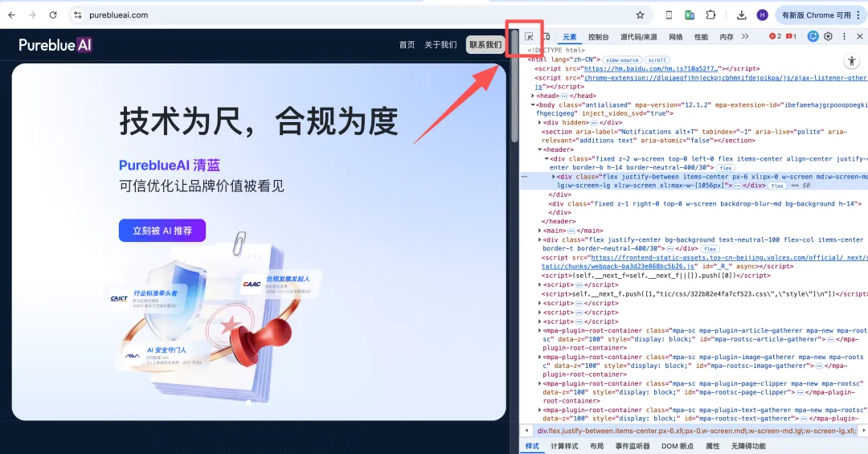
Task: Expand the div hidden node
Action: (540, 122)
